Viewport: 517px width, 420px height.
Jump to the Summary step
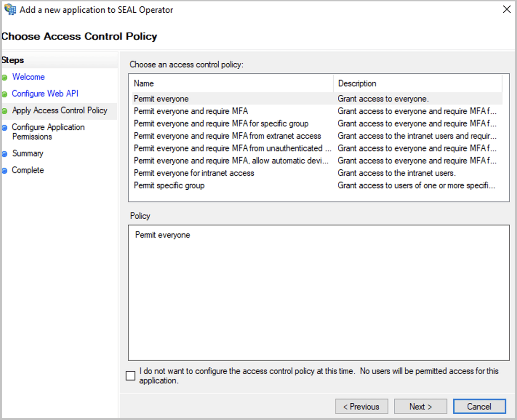tap(28, 153)
